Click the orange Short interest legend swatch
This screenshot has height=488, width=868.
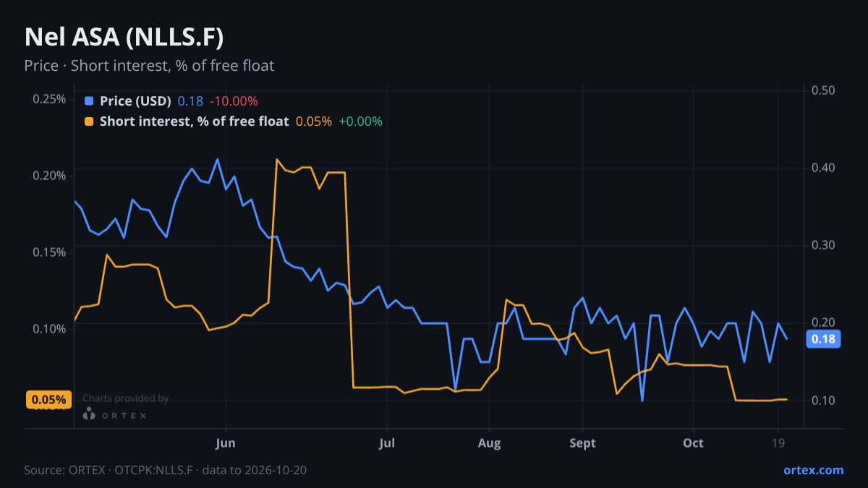89,121
